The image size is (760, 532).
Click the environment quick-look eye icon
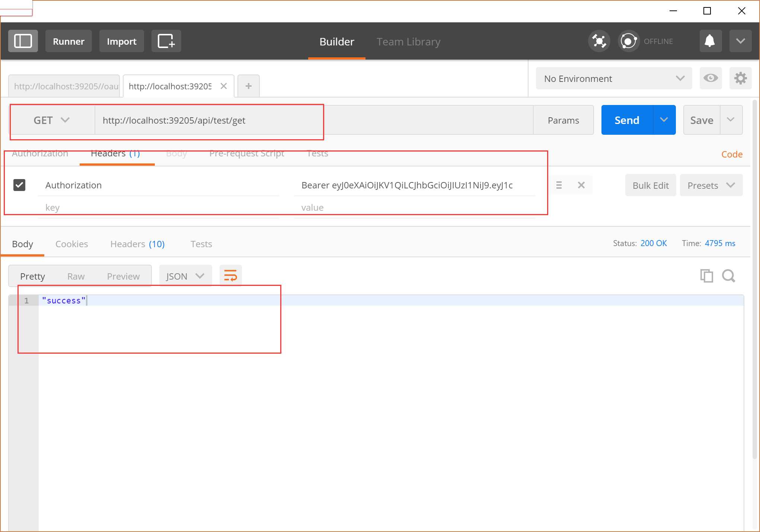[712, 78]
